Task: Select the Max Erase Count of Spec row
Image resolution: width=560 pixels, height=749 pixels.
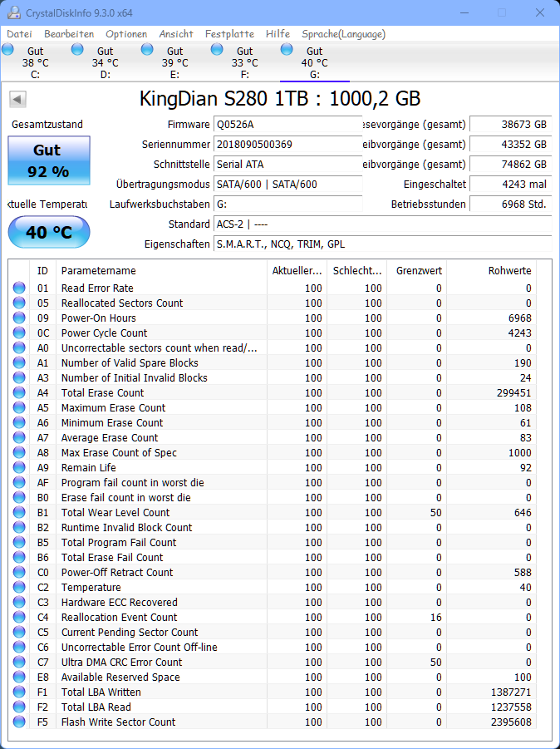Action: pyautogui.click(x=273, y=452)
